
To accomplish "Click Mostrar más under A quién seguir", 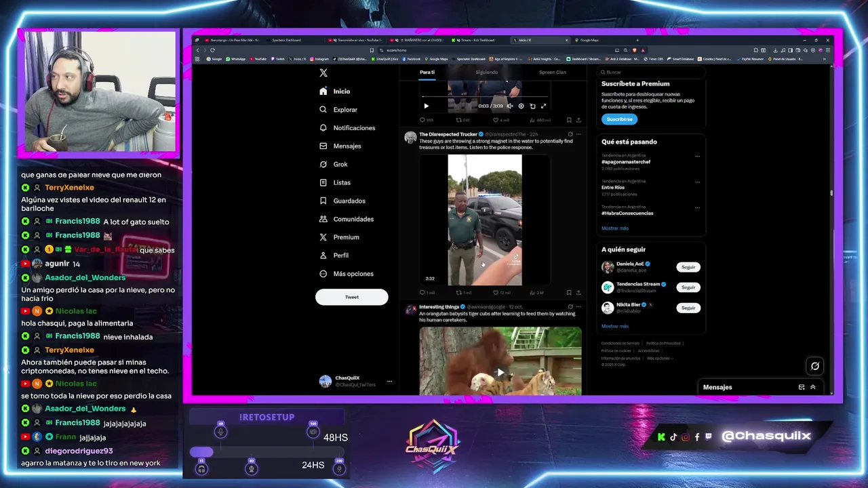I will click(615, 327).
